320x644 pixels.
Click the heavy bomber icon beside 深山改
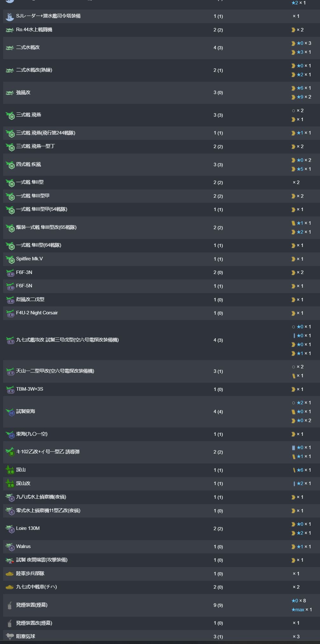[10, 483]
